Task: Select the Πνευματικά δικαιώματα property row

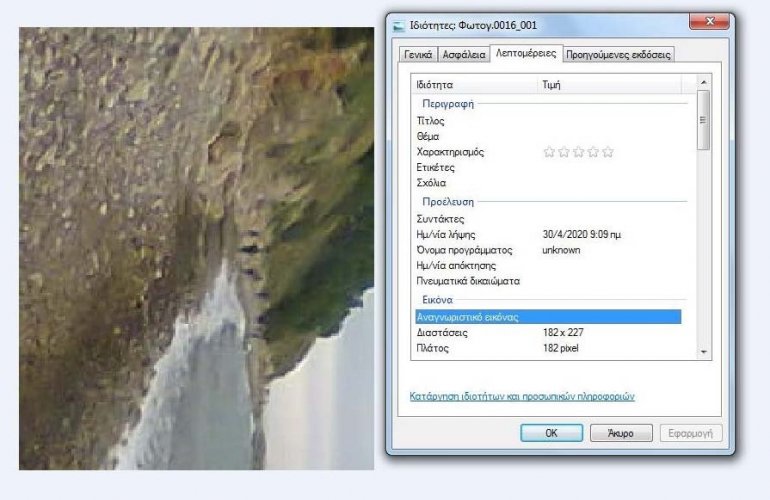Action: (x=548, y=281)
